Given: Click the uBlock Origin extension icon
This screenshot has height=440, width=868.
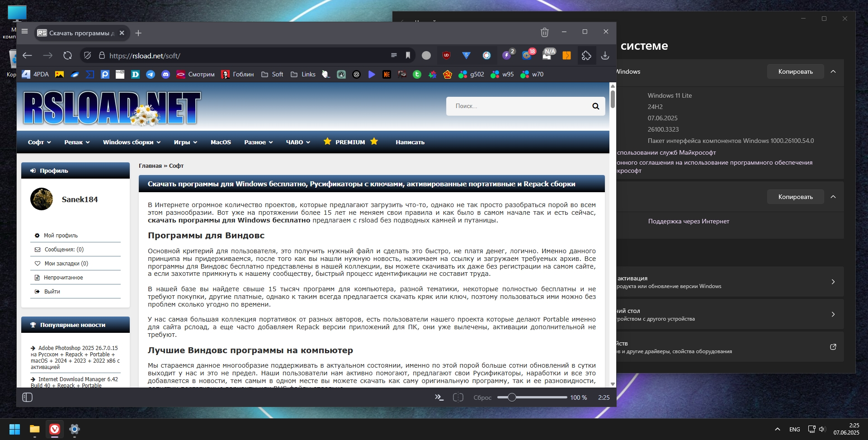Looking at the screenshot, I should pyautogui.click(x=446, y=55).
